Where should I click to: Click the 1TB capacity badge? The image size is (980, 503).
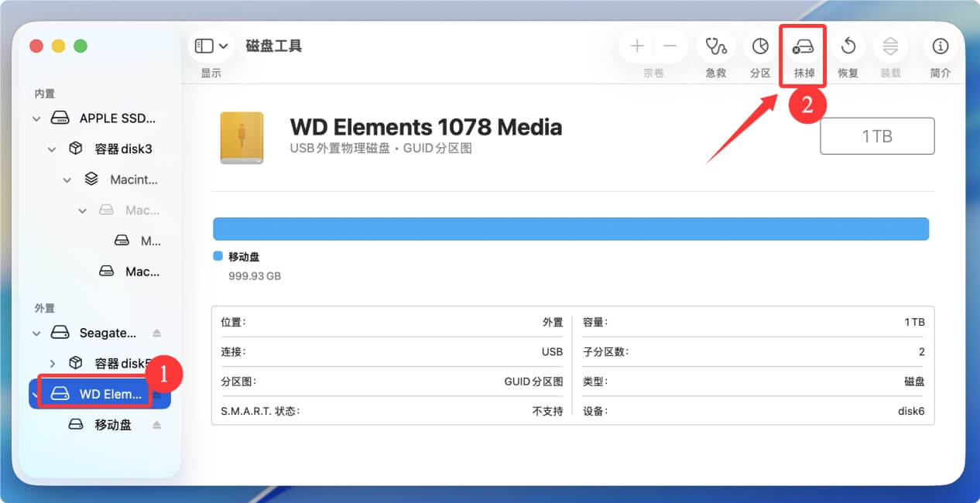[877, 135]
